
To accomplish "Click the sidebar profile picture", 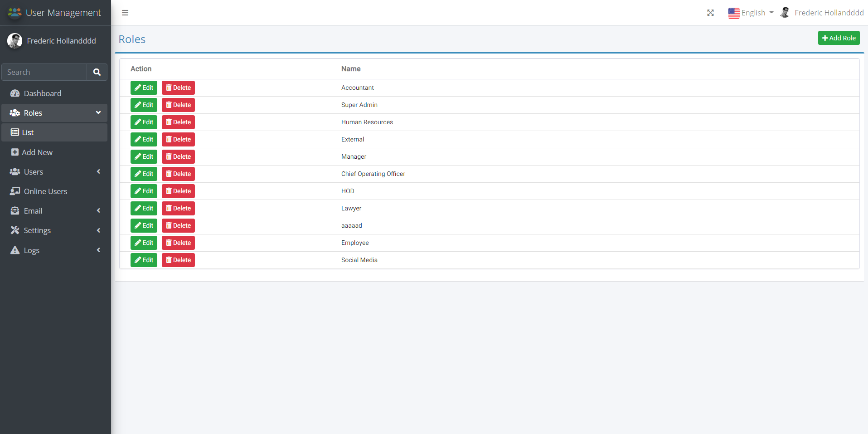I will tap(15, 41).
